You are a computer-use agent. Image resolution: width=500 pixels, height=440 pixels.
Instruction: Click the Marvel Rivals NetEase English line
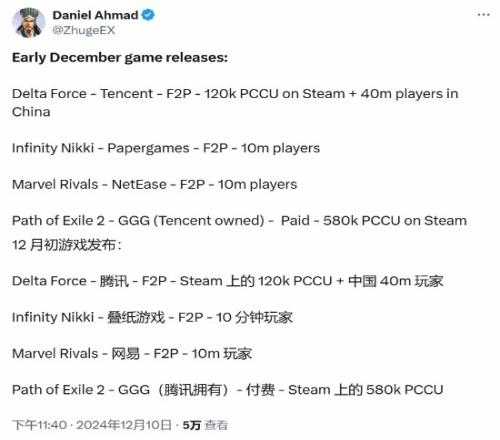155,184
